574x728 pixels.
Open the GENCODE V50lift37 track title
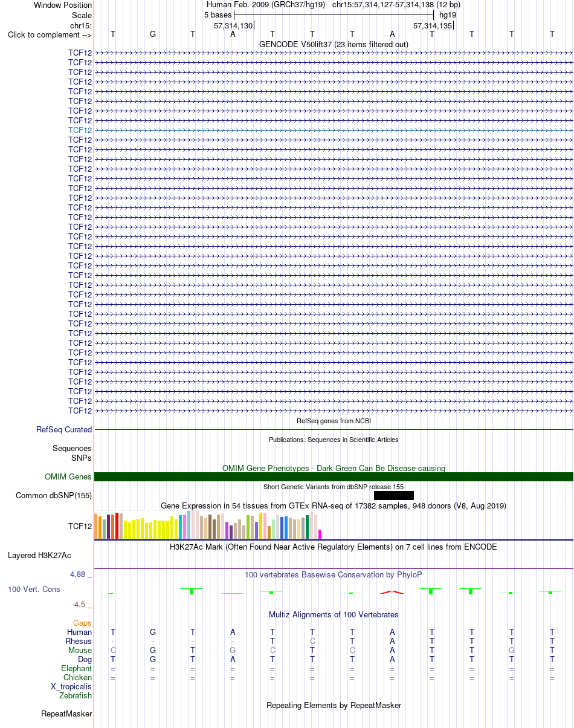pyautogui.click(x=334, y=44)
